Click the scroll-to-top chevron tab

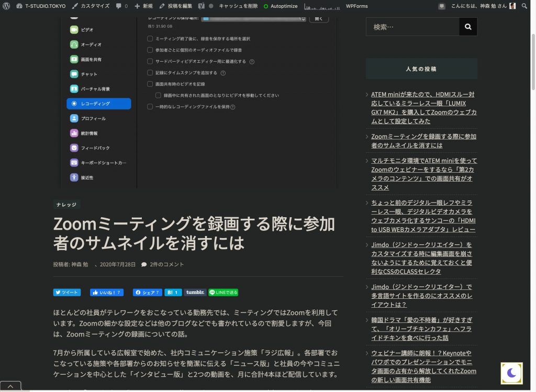click(10, 386)
